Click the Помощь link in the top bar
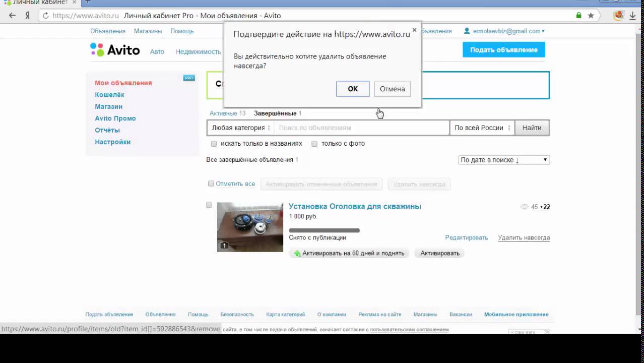644x363 pixels. tap(182, 31)
